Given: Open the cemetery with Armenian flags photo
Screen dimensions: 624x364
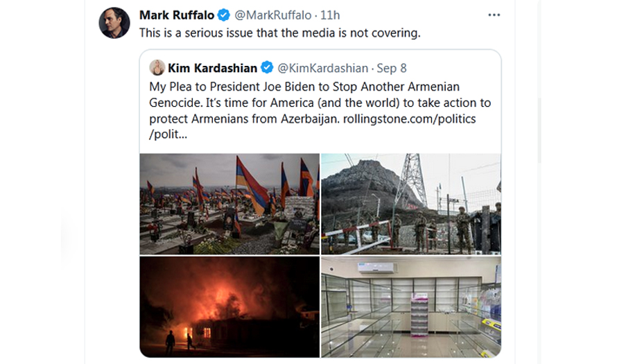Looking at the screenshot, I should 229,204.
